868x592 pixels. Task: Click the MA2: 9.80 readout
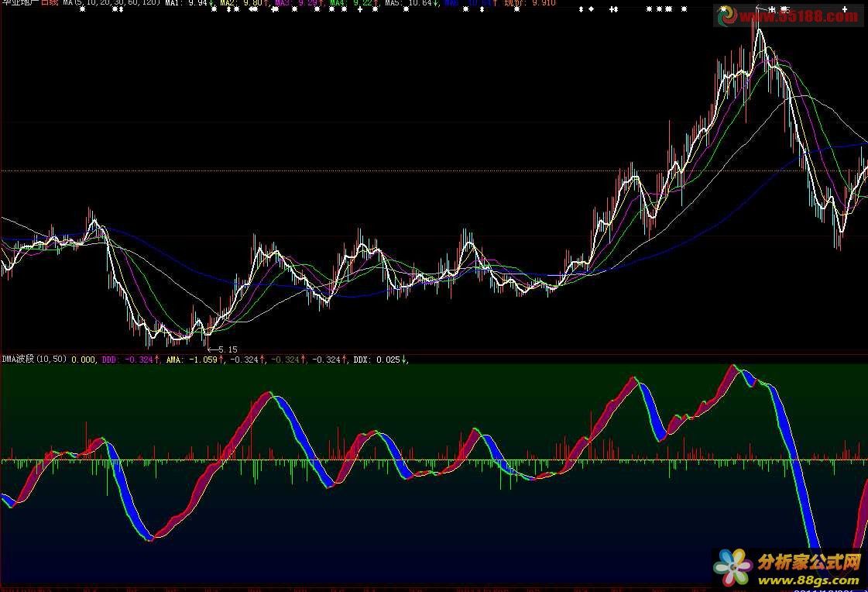tap(244, 3)
